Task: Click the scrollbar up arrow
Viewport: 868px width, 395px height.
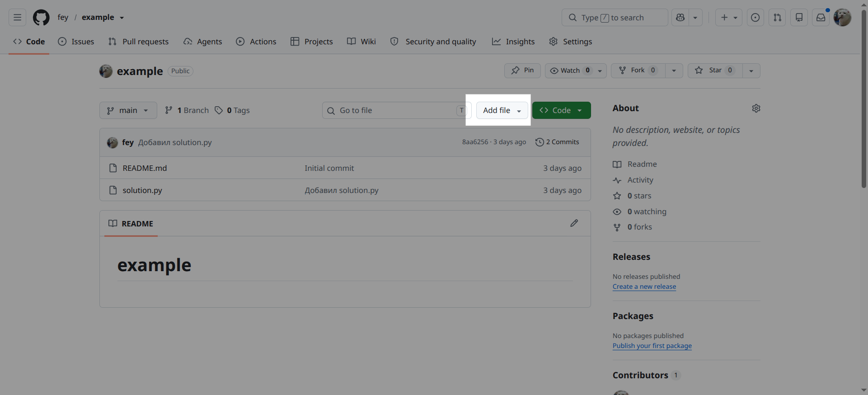Action: pyautogui.click(x=864, y=4)
